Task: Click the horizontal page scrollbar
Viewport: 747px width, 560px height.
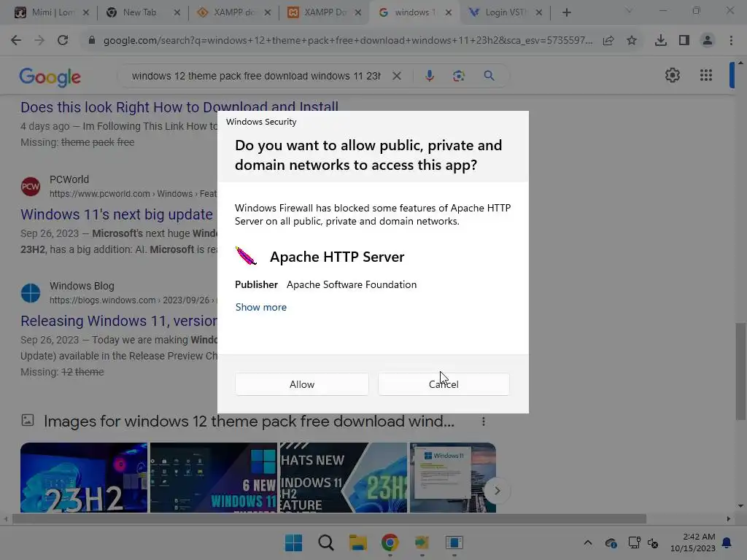Action: (329, 518)
